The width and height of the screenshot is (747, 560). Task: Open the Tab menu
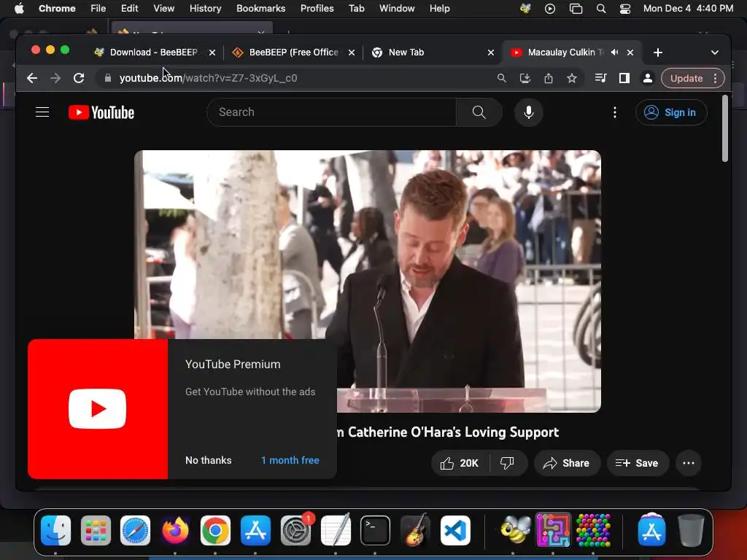click(x=356, y=9)
